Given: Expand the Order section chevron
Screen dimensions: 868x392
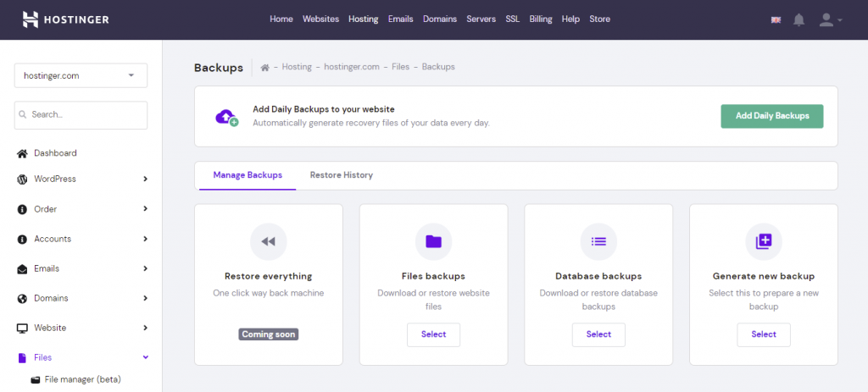Looking at the screenshot, I should 145,209.
